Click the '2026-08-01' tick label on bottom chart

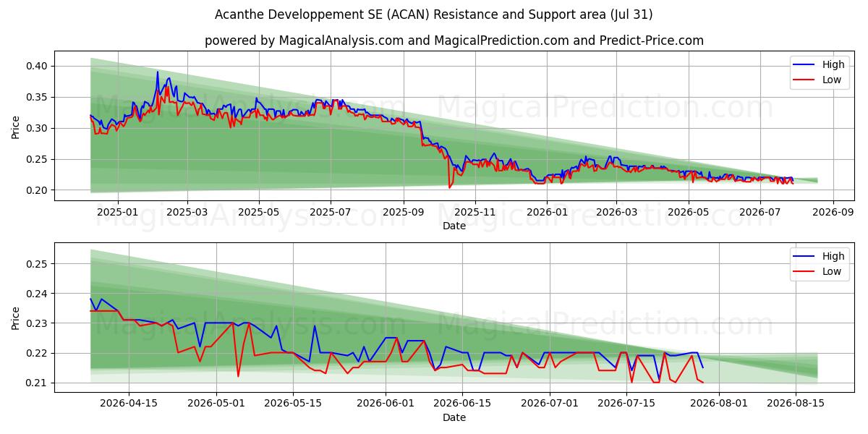719,404
